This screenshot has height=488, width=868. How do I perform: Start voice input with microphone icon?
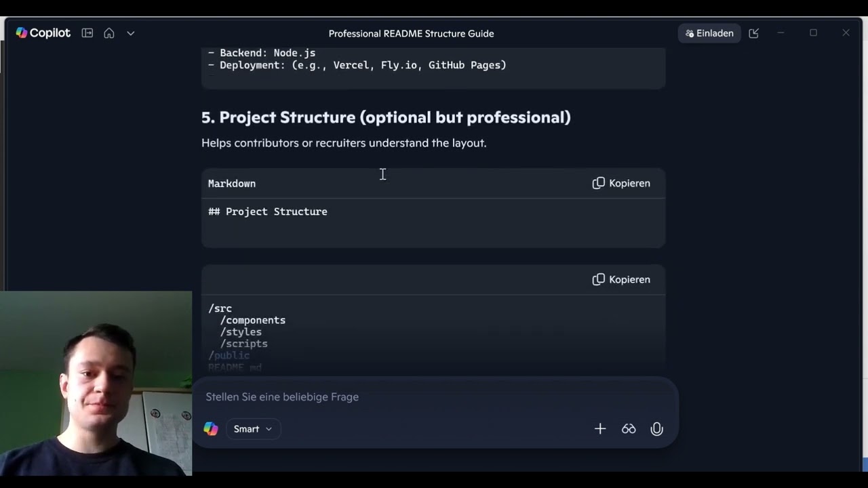[656, 429]
